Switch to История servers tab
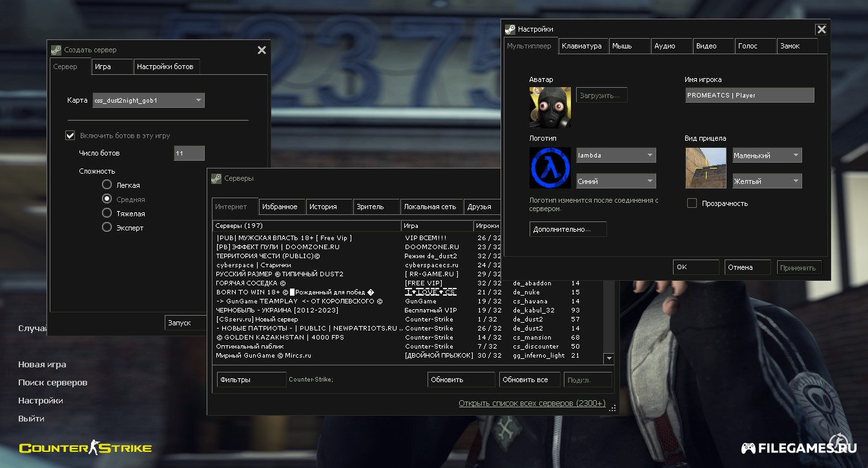Viewport: 868px width, 468px height. pyautogui.click(x=329, y=207)
